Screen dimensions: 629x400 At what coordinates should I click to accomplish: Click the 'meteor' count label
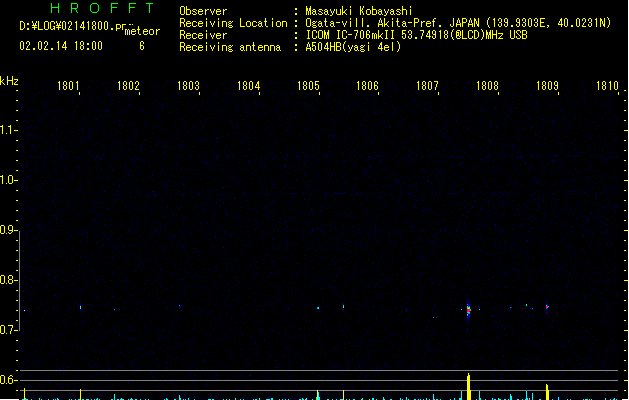pyautogui.click(x=142, y=31)
